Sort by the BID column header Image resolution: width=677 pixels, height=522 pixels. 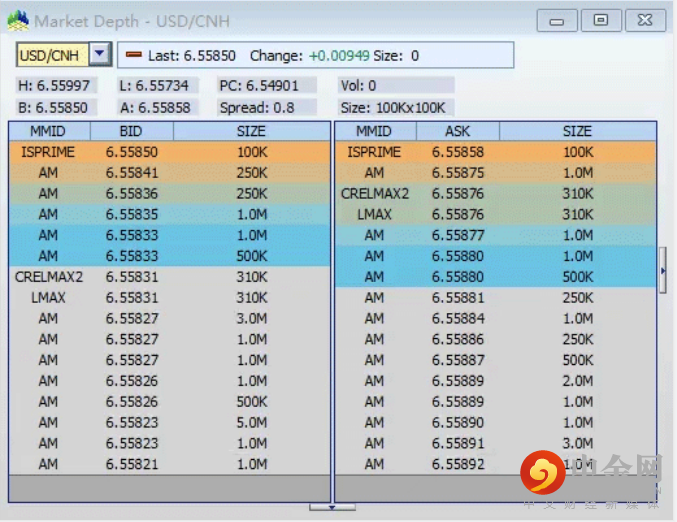(131, 131)
